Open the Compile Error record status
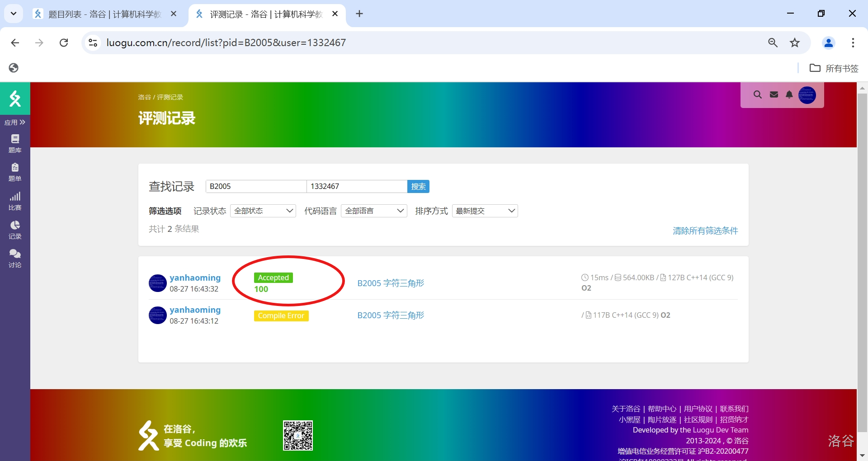Screen dimensions: 868x461 [281, 315]
